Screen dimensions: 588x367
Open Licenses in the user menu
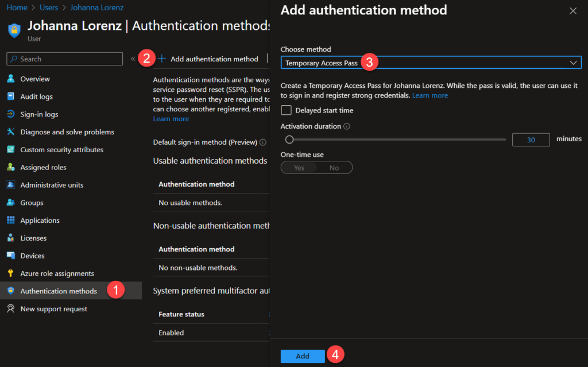(33, 238)
